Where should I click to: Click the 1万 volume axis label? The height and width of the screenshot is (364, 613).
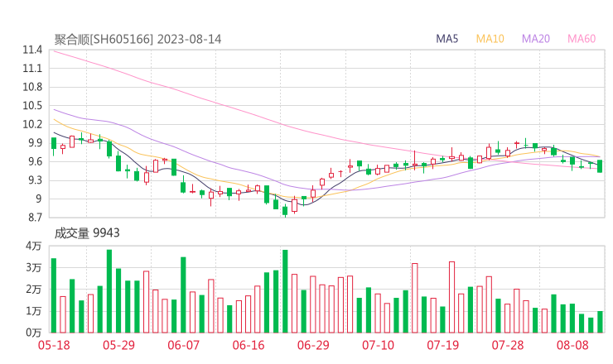pos(34,311)
